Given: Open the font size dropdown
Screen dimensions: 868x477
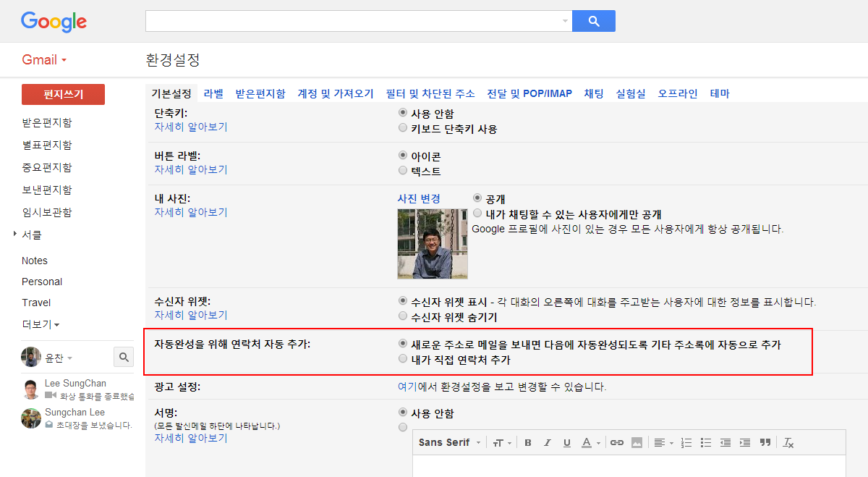Looking at the screenshot, I should 502,442.
